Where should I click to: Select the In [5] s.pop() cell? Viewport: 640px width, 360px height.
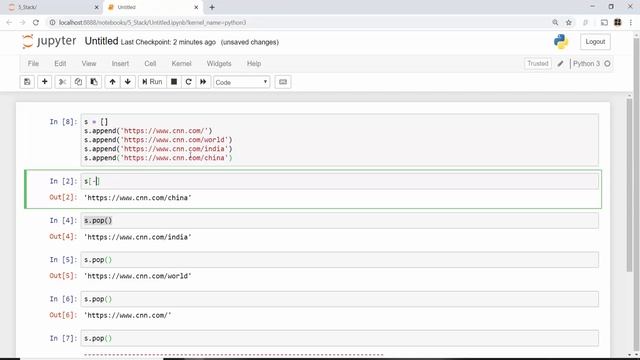pyautogui.click(x=340, y=260)
